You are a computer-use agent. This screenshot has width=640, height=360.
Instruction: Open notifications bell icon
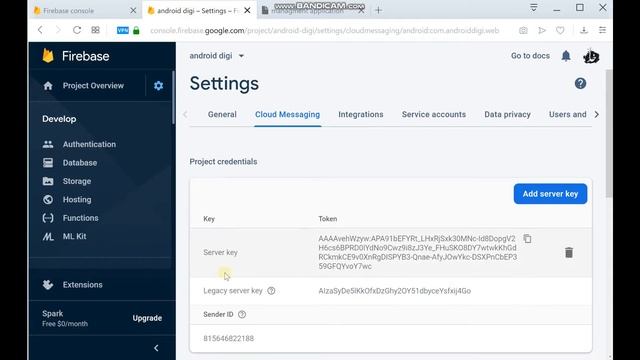click(566, 56)
